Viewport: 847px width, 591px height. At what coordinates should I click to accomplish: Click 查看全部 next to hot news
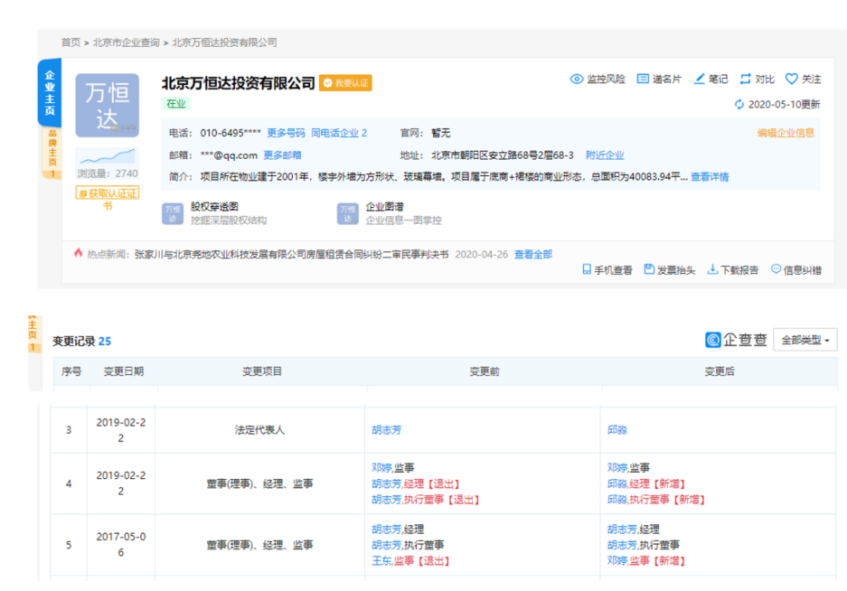click(x=533, y=254)
